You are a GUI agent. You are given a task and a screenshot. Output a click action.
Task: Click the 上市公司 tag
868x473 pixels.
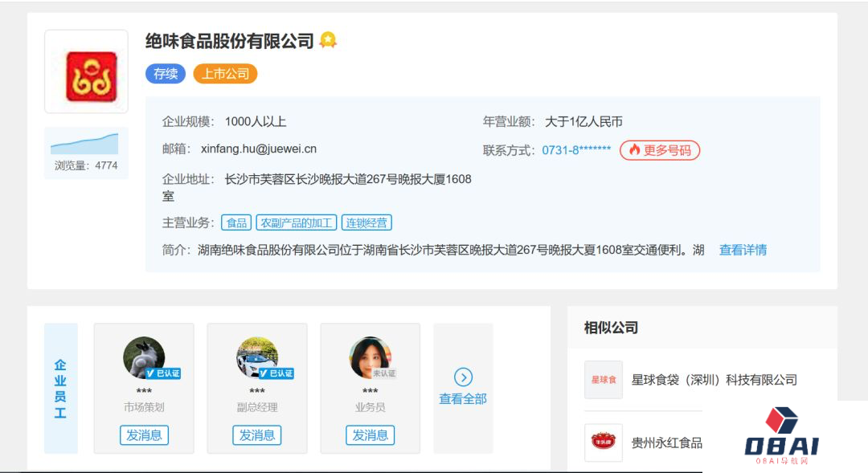(x=225, y=74)
